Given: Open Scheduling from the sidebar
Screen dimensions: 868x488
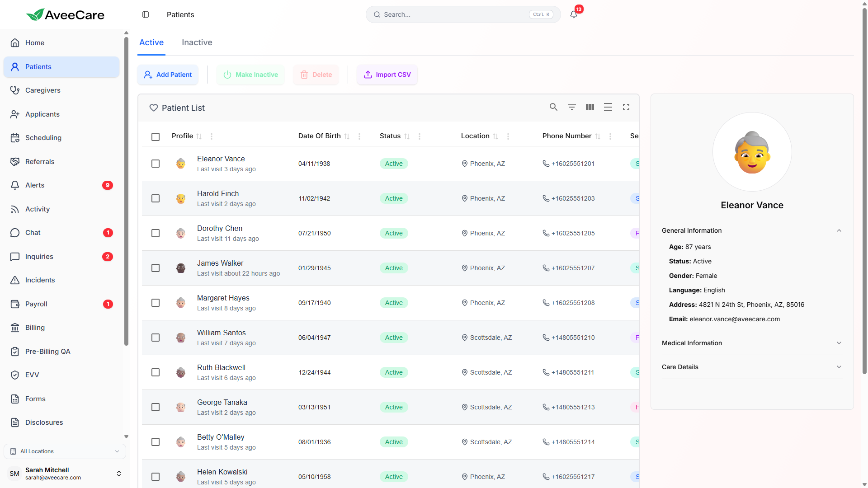Looking at the screenshot, I should pos(43,138).
